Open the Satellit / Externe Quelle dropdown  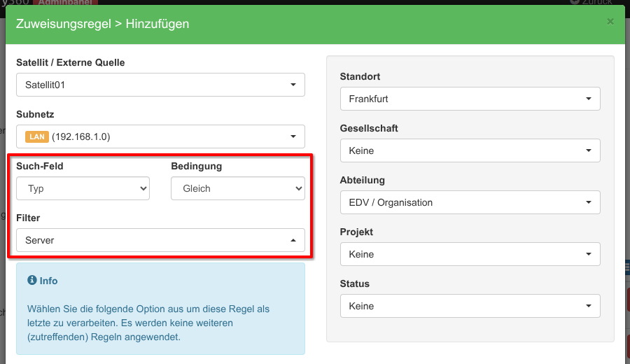pyautogui.click(x=160, y=85)
